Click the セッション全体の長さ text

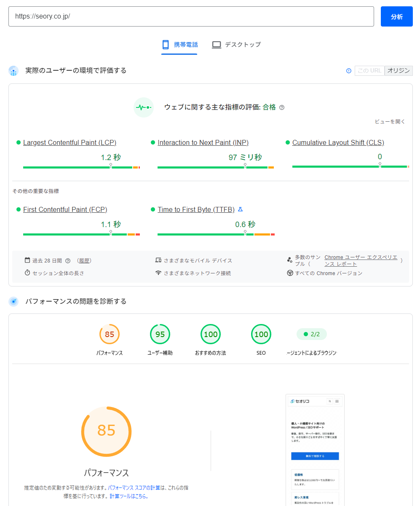[x=59, y=273]
